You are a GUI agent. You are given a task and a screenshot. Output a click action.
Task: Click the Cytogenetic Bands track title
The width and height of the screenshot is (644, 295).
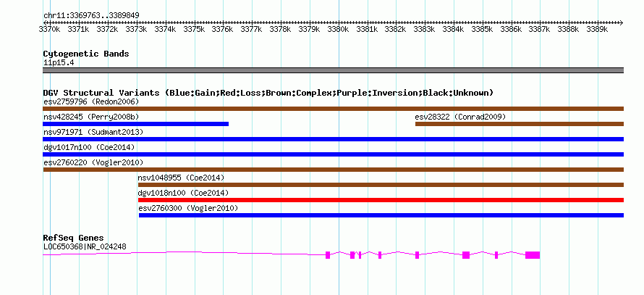coord(86,54)
